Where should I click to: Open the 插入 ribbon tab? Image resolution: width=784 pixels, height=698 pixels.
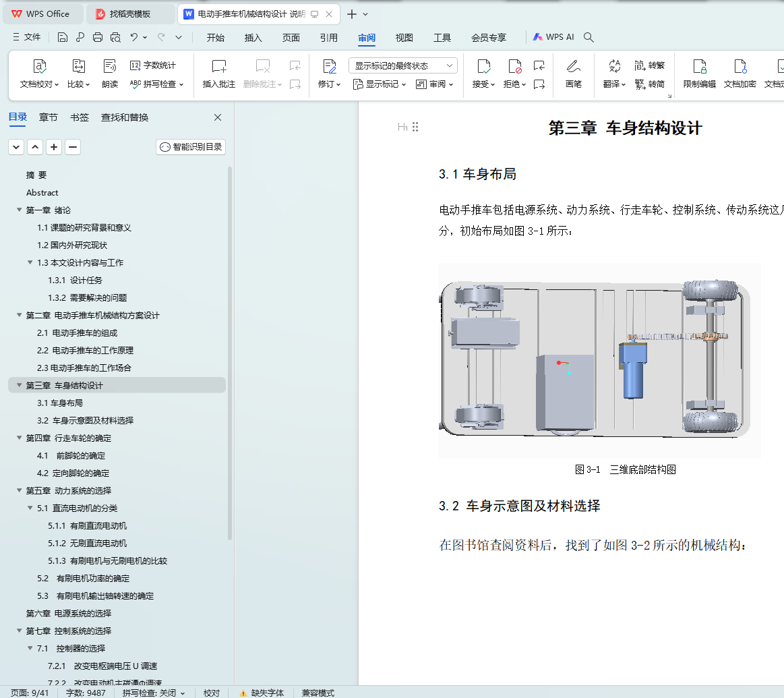253,38
